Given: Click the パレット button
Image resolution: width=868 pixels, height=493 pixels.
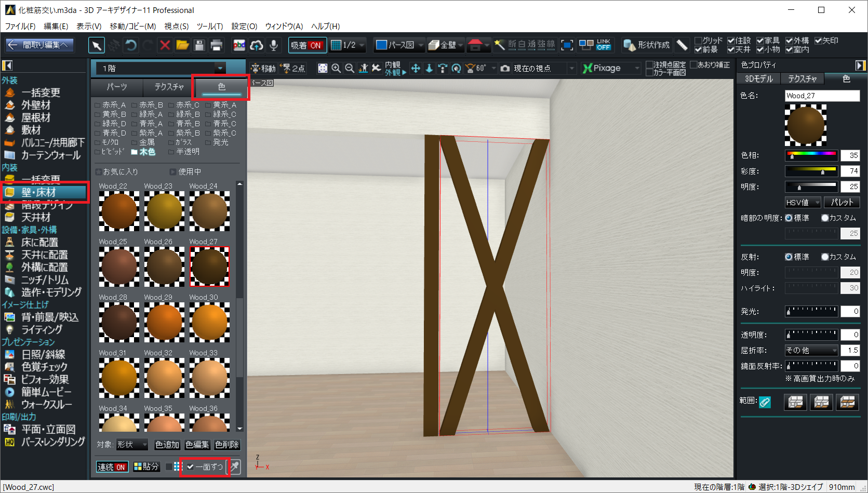Looking at the screenshot, I should tap(842, 203).
